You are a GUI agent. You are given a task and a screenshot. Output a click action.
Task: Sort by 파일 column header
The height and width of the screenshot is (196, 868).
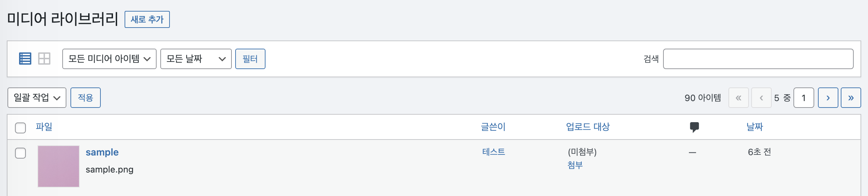pyautogui.click(x=44, y=127)
